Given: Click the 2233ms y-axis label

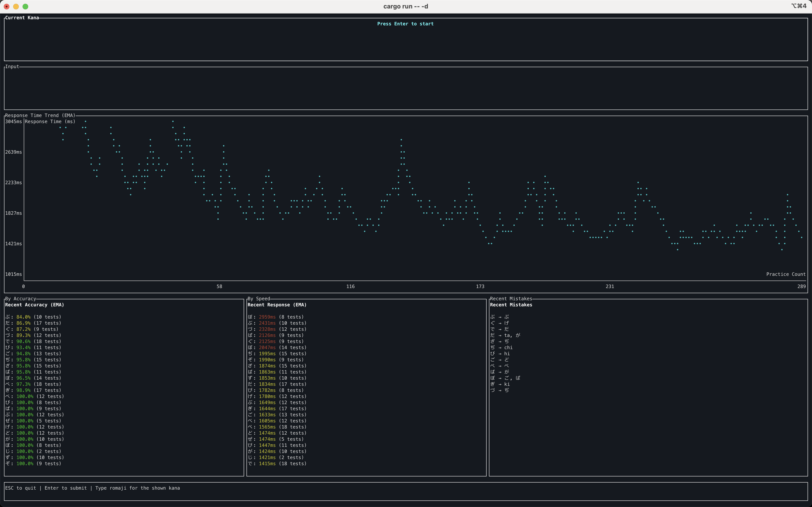Looking at the screenshot, I should click(13, 182).
